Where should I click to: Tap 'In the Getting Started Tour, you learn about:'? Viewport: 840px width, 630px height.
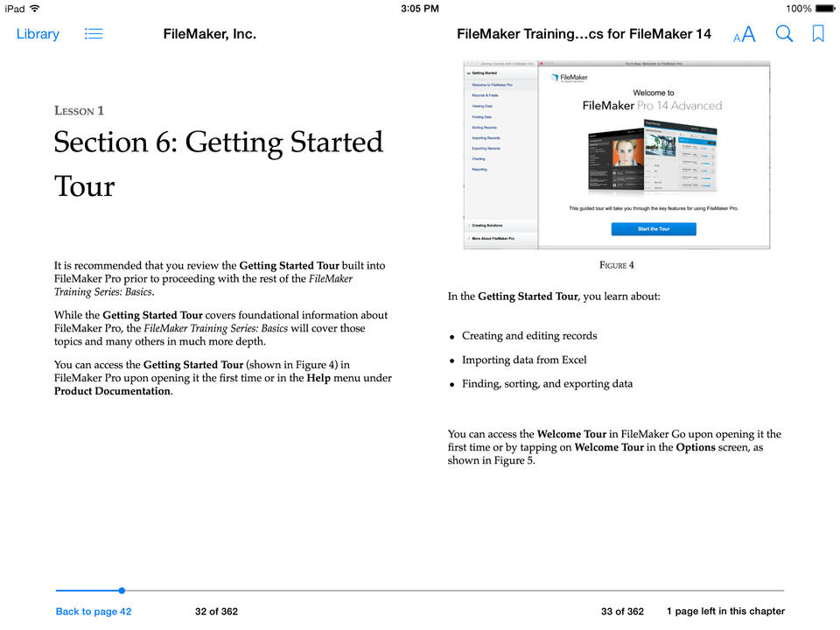(554, 297)
